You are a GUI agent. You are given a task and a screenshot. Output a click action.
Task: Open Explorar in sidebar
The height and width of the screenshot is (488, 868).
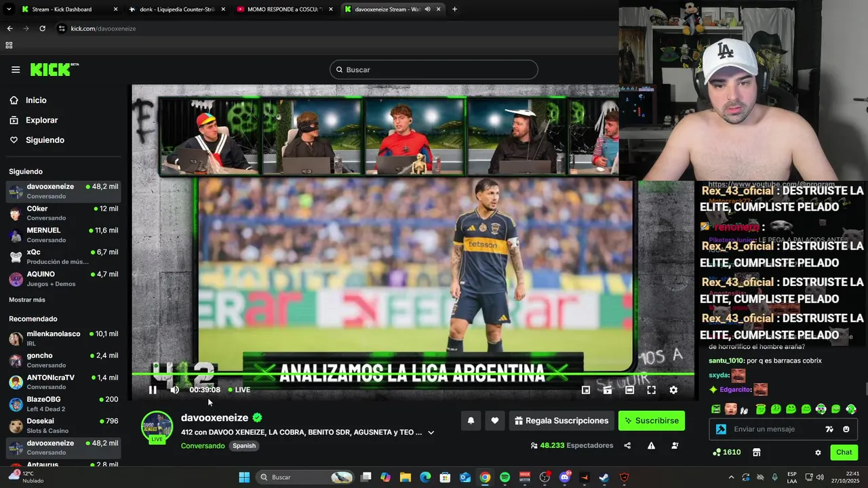pos(41,120)
